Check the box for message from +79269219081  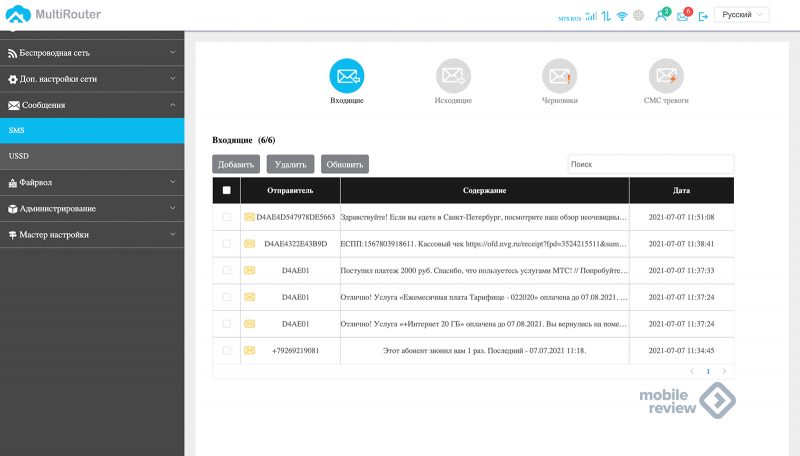(227, 350)
